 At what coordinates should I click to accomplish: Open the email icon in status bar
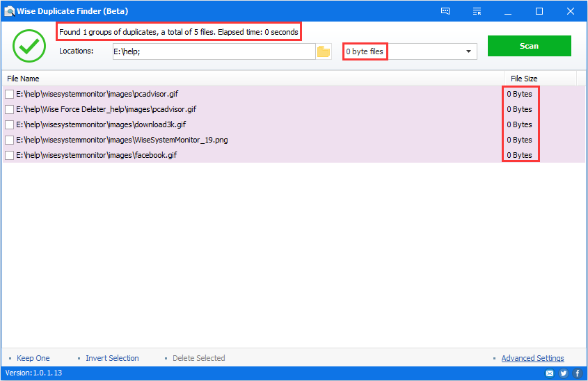point(549,373)
